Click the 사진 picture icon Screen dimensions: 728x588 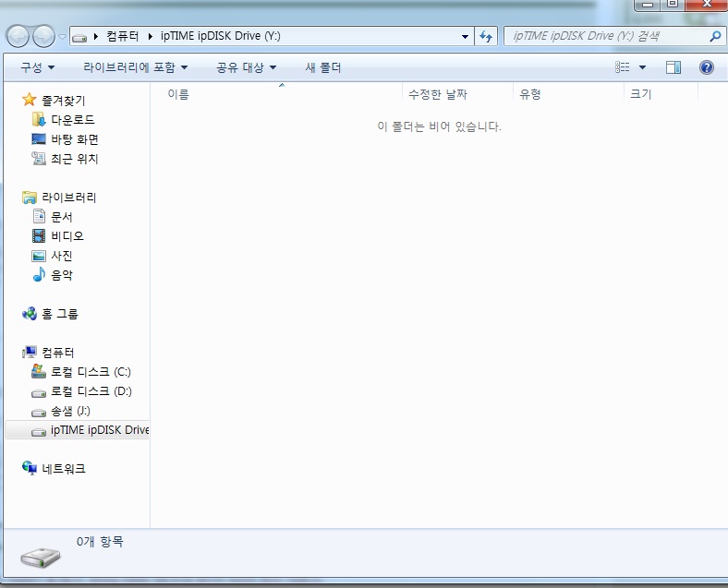pos(39,256)
